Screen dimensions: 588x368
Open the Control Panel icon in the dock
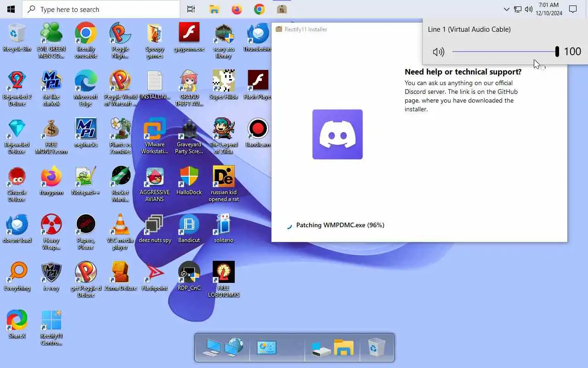(267, 348)
